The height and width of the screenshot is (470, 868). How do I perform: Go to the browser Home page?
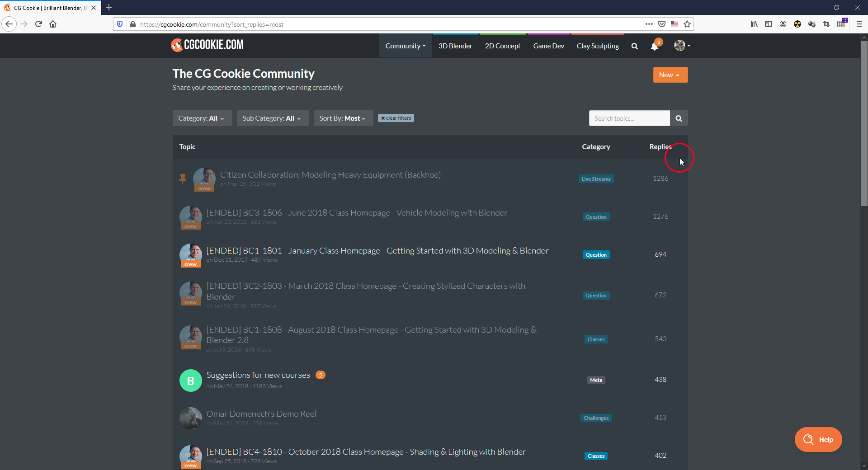[53, 24]
